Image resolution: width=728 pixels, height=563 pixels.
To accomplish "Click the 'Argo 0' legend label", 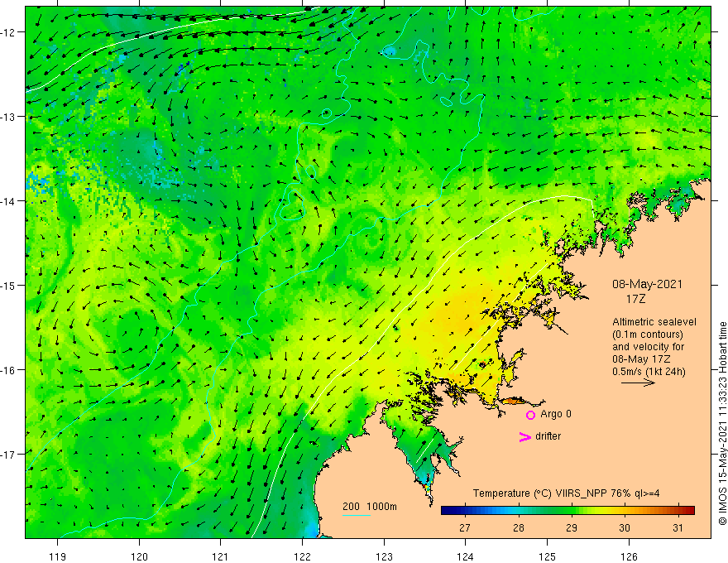I will point(556,414).
